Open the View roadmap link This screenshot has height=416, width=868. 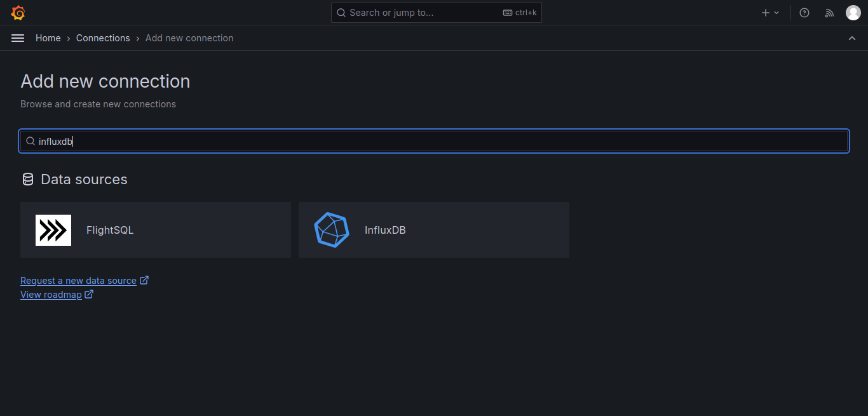51,295
